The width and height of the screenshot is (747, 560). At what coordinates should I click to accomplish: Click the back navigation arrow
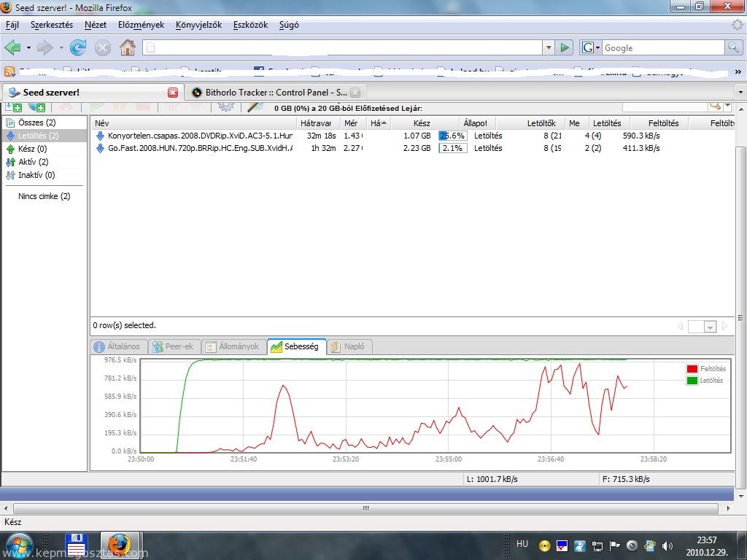[x=12, y=48]
